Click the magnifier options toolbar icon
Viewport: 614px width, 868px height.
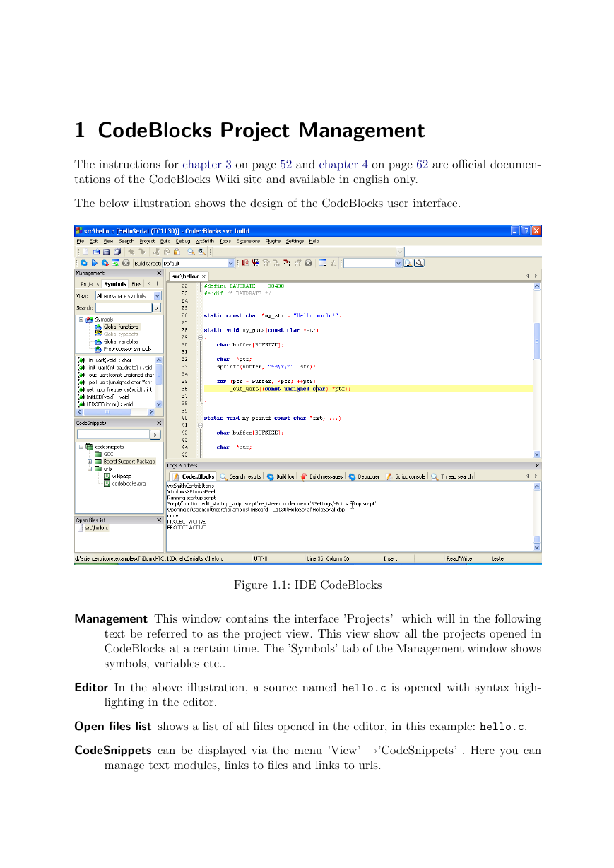tap(419, 263)
